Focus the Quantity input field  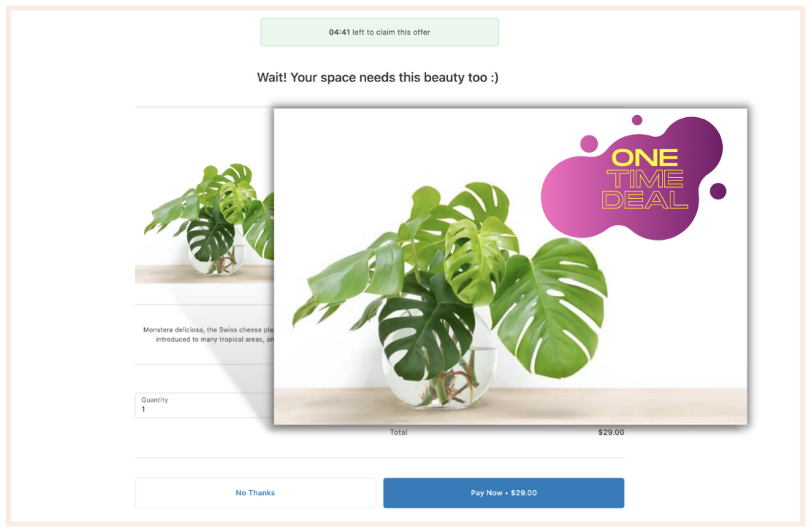point(204,405)
